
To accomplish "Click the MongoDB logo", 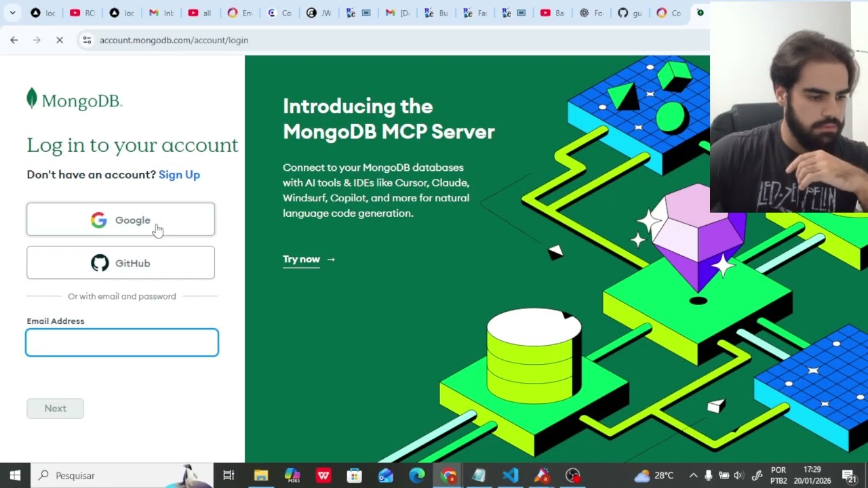I will click(x=75, y=100).
